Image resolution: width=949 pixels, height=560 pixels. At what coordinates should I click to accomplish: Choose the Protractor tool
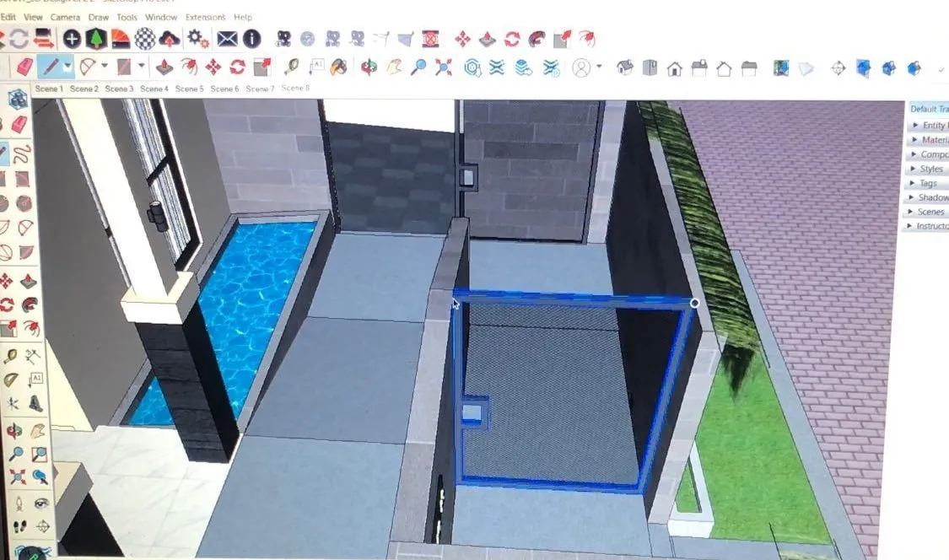(11, 380)
